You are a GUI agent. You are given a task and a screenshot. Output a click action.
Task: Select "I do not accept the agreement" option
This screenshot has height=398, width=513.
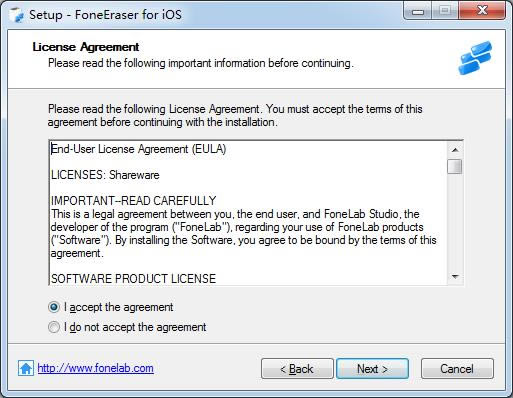54,327
